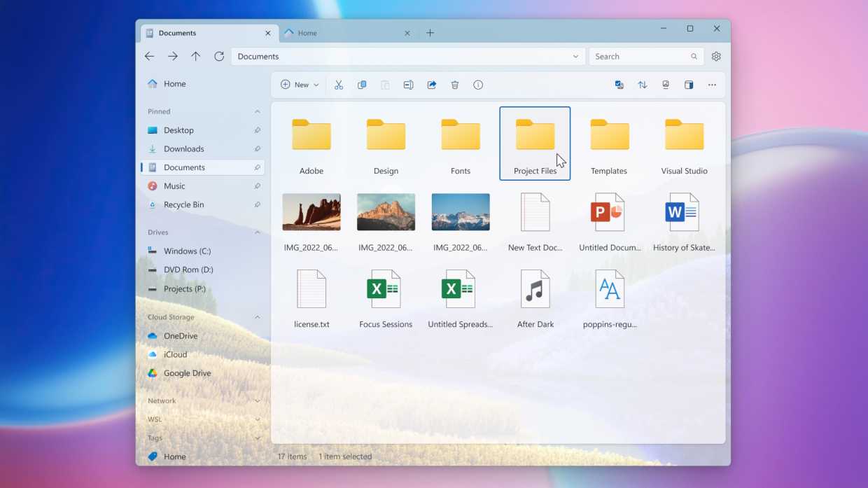Open Properties using the info icon
868x488 pixels.
(x=478, y=85)
